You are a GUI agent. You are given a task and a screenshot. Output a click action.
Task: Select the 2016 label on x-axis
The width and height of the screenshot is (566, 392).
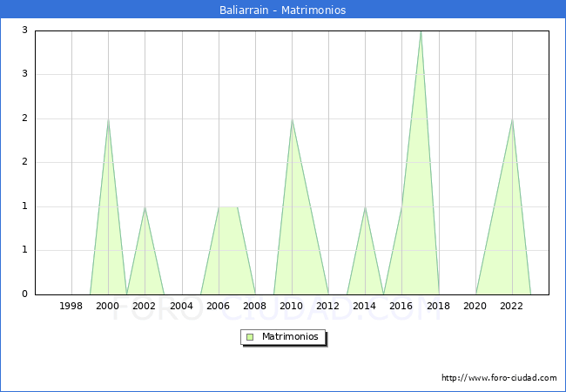tap(401, 306)
